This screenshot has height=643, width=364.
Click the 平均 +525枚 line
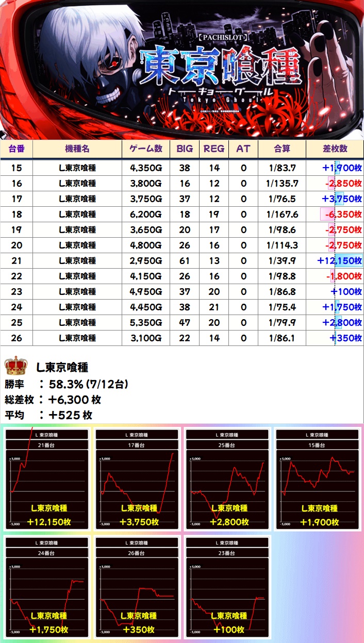48,415
